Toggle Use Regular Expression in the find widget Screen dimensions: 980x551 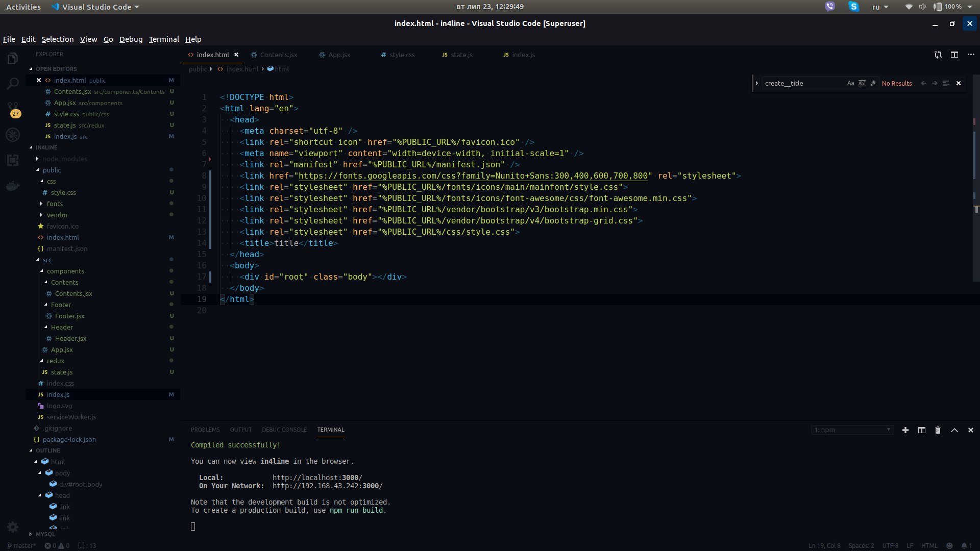coord(873,83)
